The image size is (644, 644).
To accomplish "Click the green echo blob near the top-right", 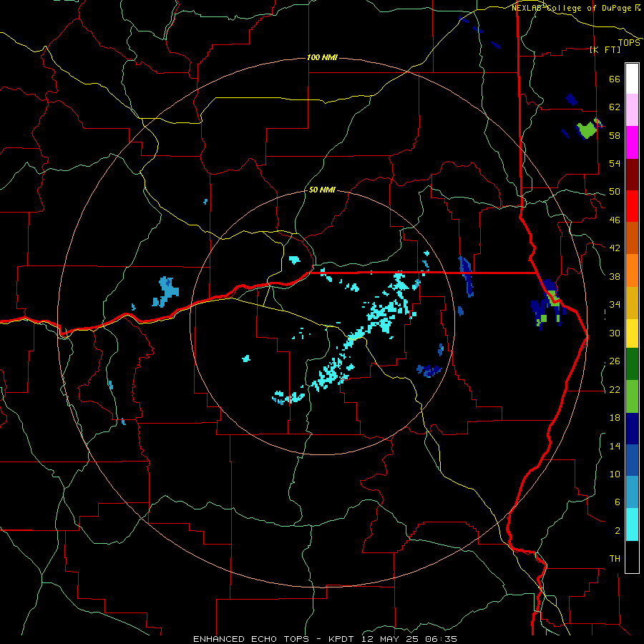I will click(x=587, y=130).
